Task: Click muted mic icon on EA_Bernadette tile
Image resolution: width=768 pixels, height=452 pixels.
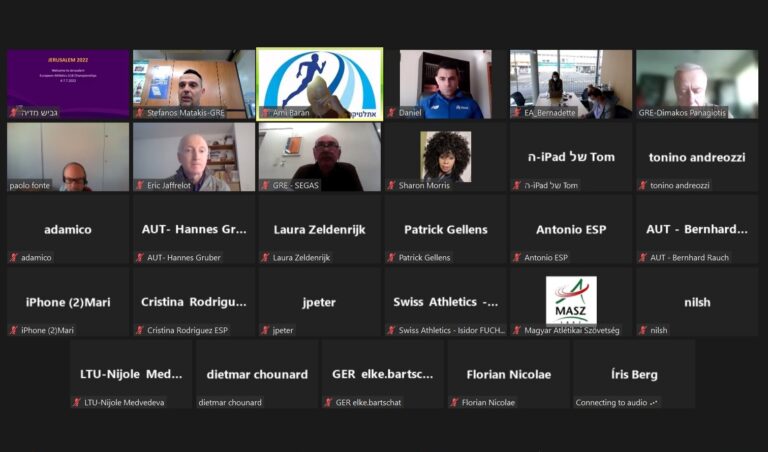Action: pos(517,113)
